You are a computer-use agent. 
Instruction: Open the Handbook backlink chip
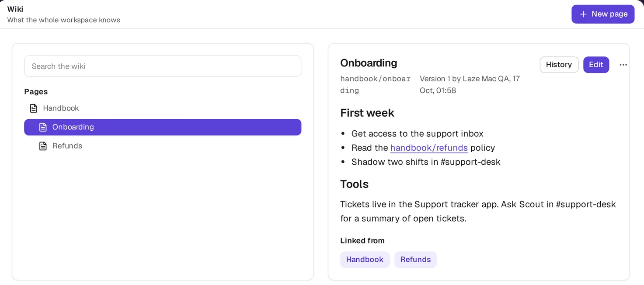click(365, 260)
